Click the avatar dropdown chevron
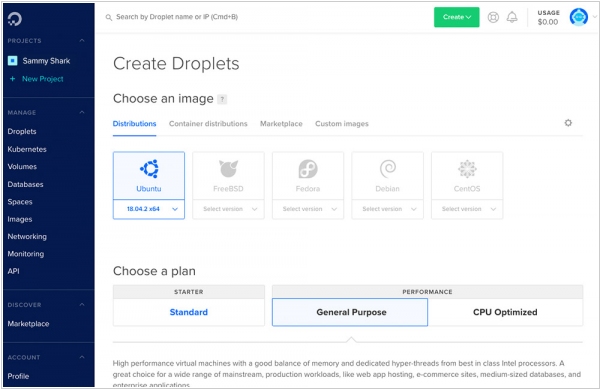 tap(594, 17)
